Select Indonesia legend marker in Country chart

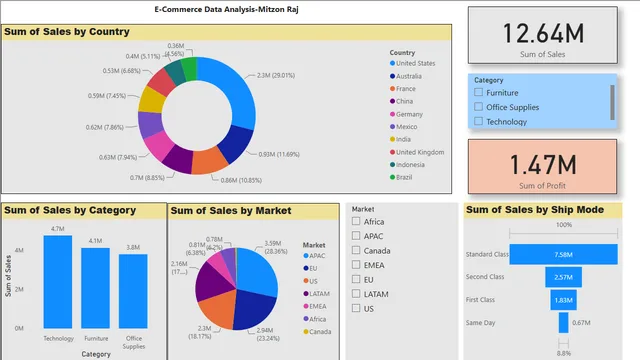392,164
